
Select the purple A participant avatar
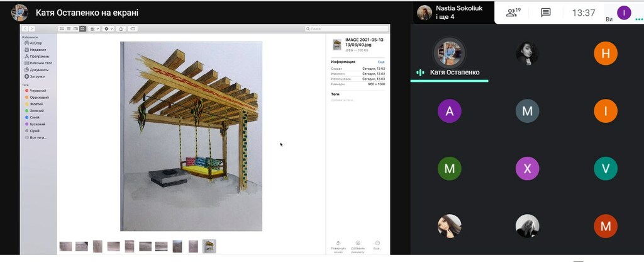(x=449, y=111)
